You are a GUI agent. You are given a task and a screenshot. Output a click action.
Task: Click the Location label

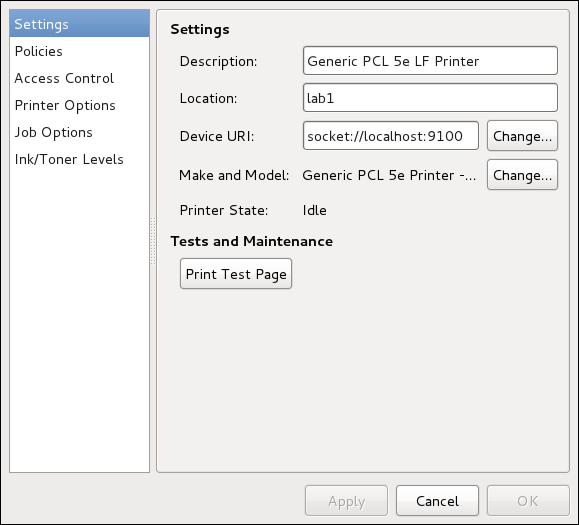(x=208, y=98)
